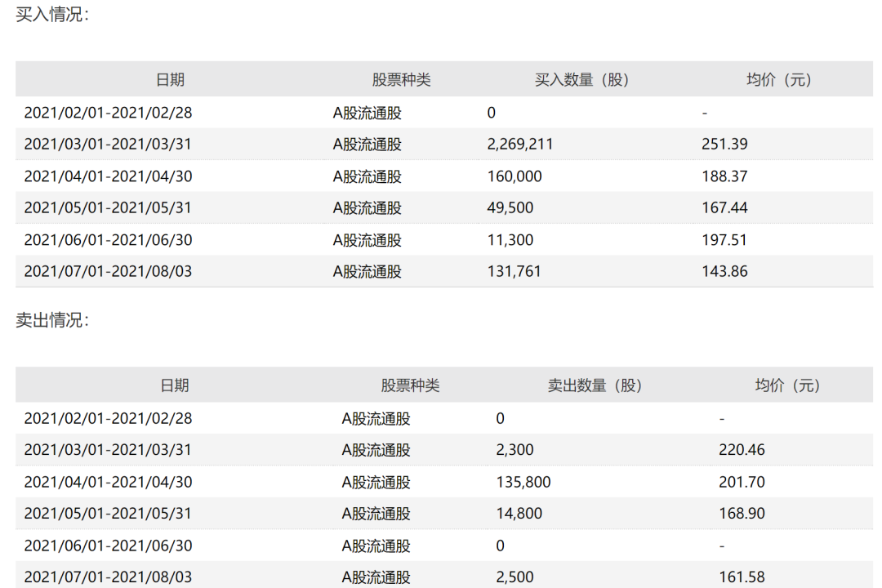Image resolution: width=882 pixels, height=588 pixels.
Task: Click the 188.37 average price value
Action: (724, 176)
